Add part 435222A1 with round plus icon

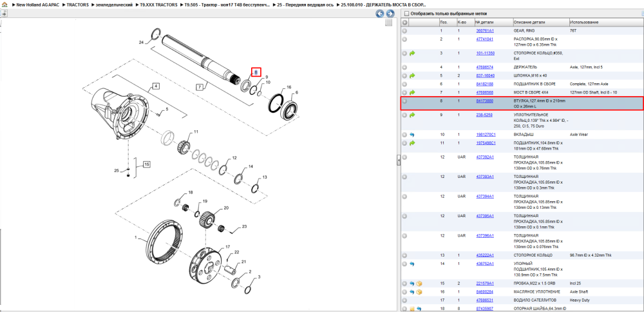pos(404,255)
